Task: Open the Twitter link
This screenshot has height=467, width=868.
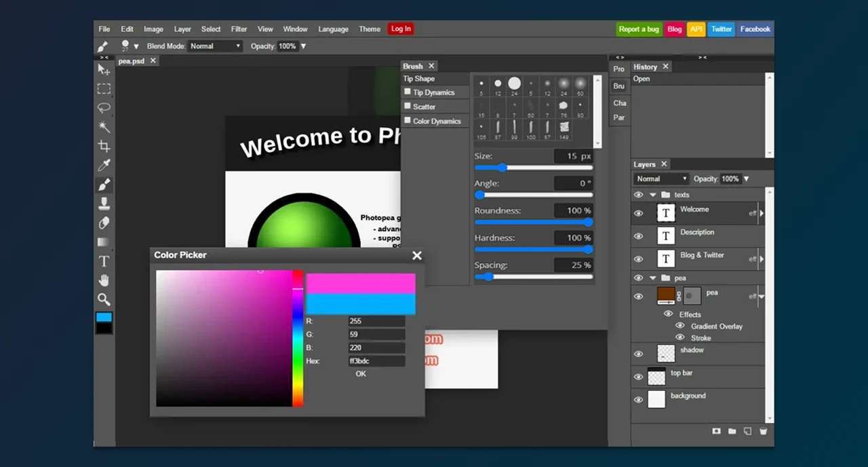Action: coord(721,29)
